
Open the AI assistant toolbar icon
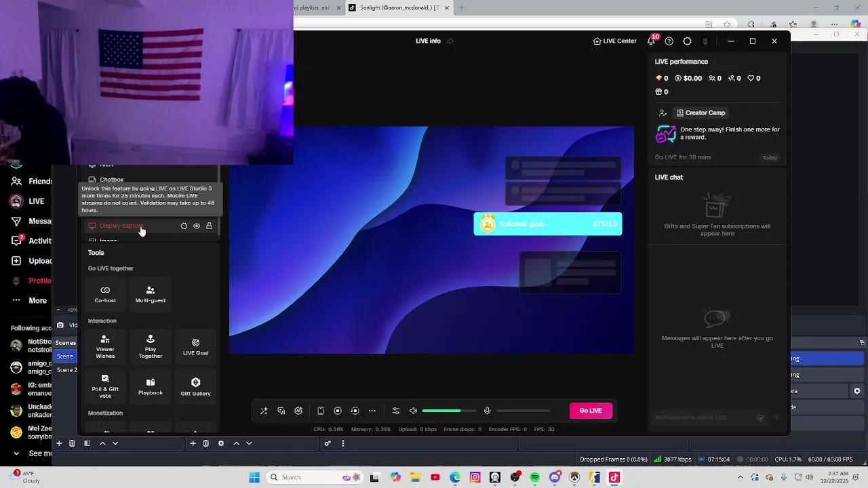click(298, 411)
